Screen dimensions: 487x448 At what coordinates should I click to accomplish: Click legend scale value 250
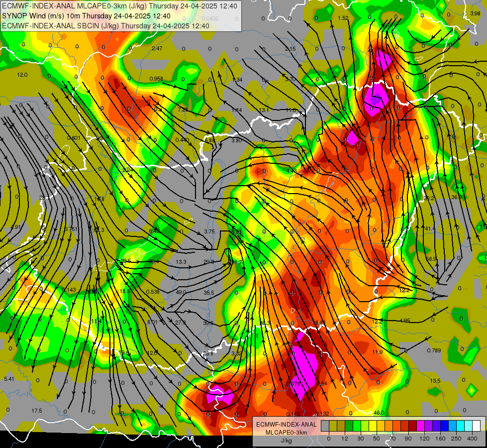pos(456,439)
